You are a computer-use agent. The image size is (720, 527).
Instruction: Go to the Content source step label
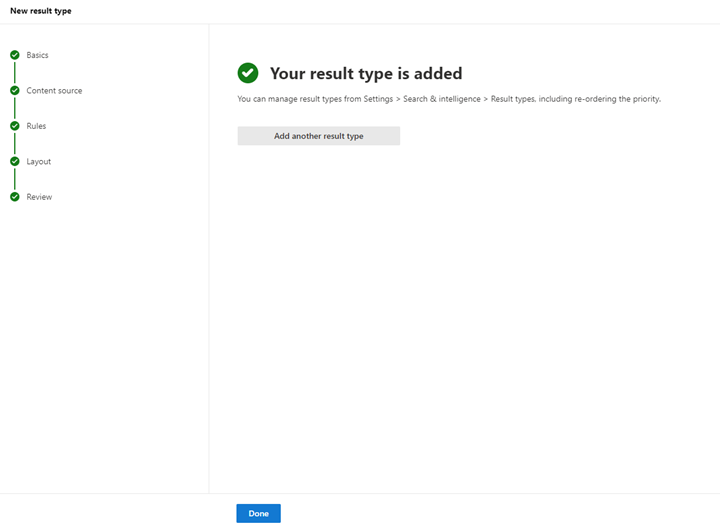(54, 90)
